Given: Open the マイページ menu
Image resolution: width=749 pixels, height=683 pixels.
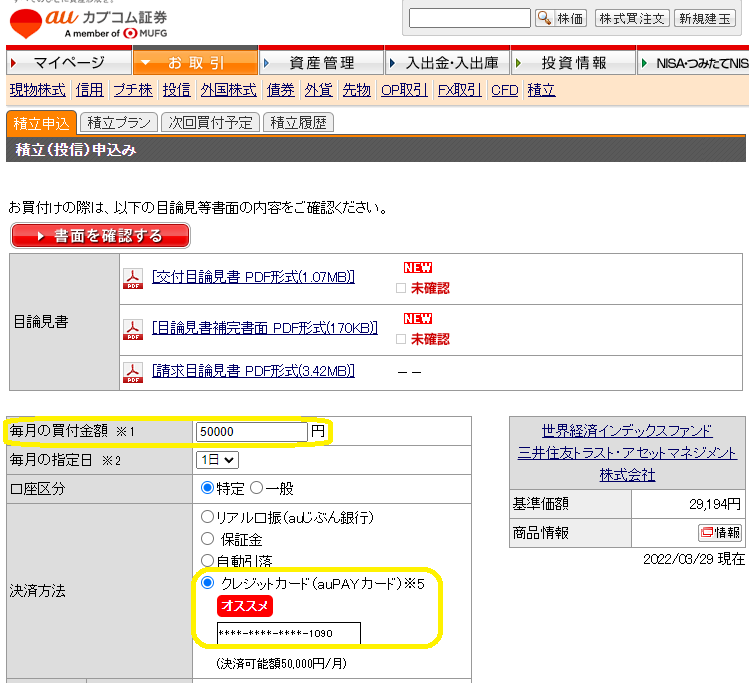Looking at the screenshot, I should (x=69, y=63).
